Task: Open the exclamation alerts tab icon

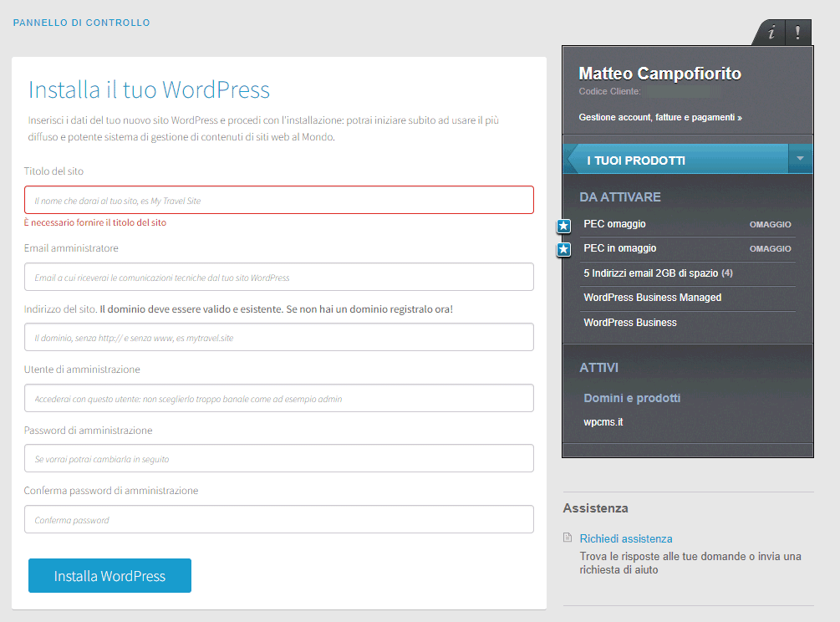Action: [798, 33]
